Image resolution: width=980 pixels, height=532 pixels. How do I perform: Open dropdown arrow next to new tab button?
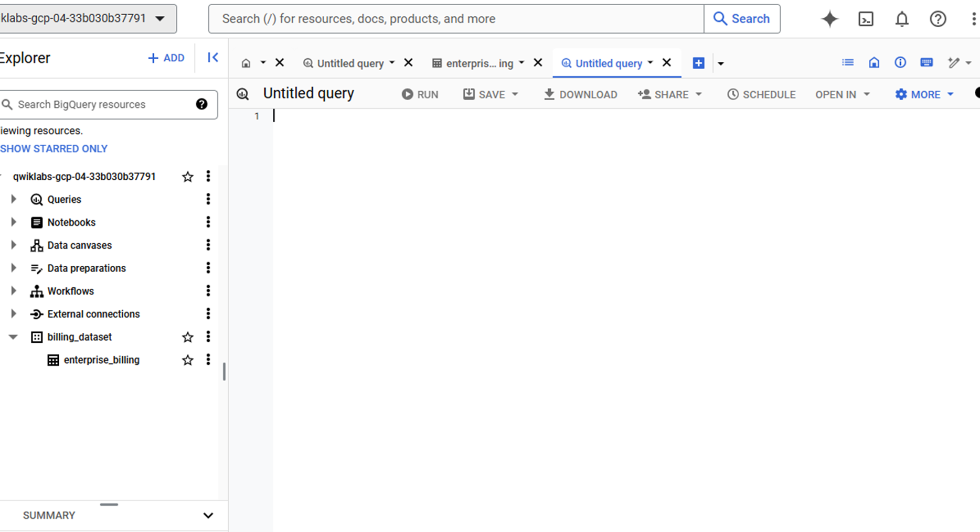721,63
